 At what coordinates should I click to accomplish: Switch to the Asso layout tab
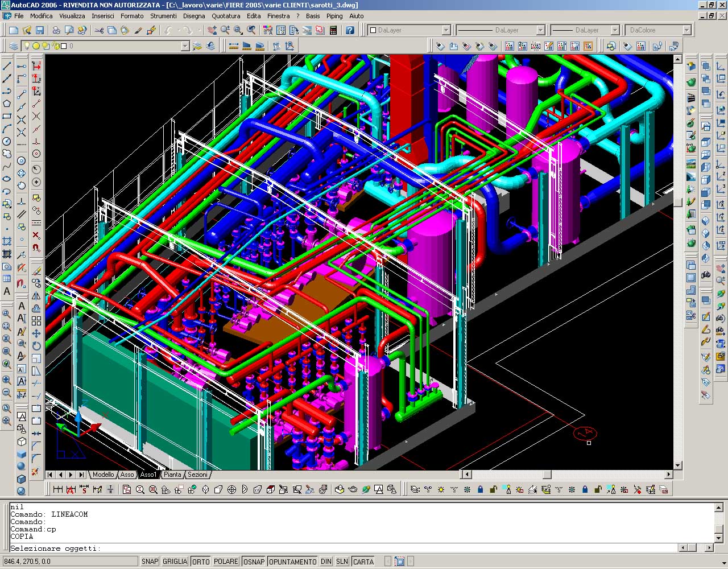(127, 475)
